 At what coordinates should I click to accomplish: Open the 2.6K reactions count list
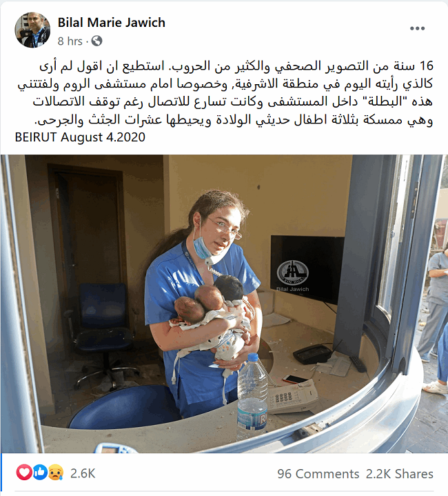[x=83, y=473]
